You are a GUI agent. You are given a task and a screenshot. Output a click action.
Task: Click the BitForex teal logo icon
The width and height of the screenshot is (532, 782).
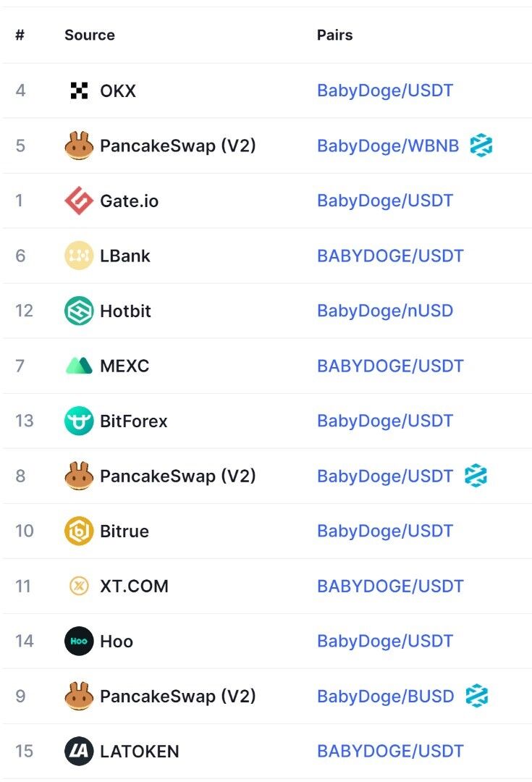tap(79, 421)
